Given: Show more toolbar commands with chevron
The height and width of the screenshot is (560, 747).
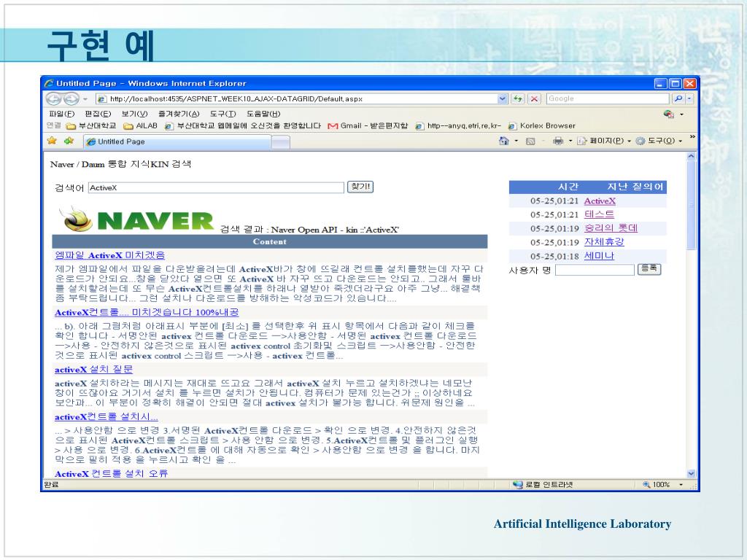Looking at the screenshot, I should (x=692, y=137).
